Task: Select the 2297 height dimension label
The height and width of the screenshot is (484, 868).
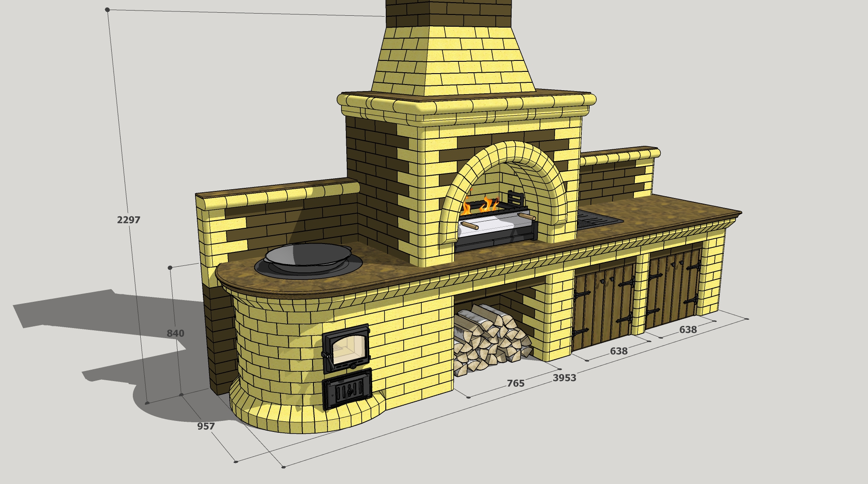Action: (128, 220)
